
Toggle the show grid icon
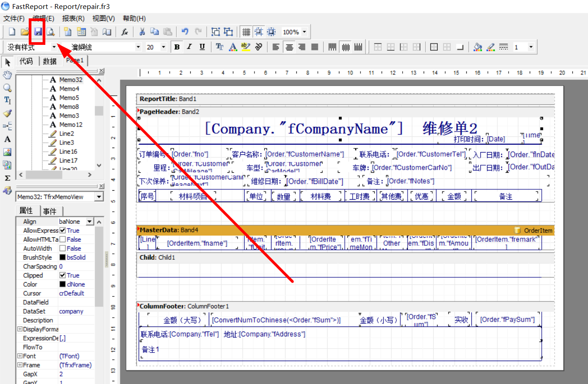246,32
